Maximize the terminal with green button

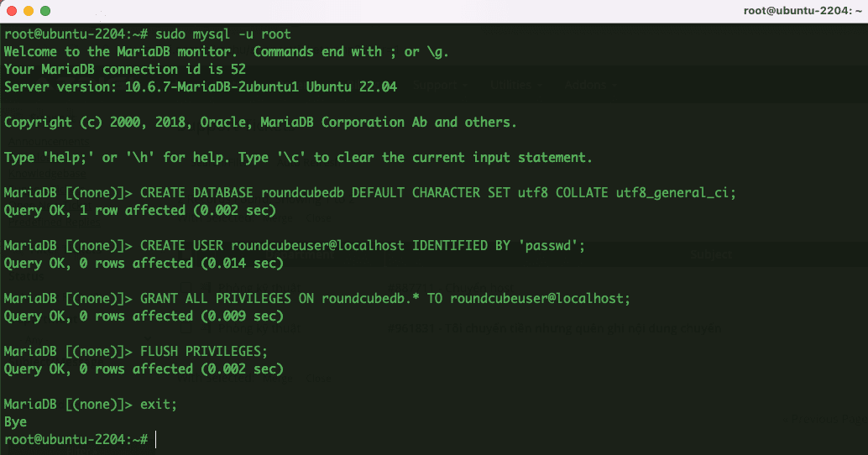(x=44, y=11)
